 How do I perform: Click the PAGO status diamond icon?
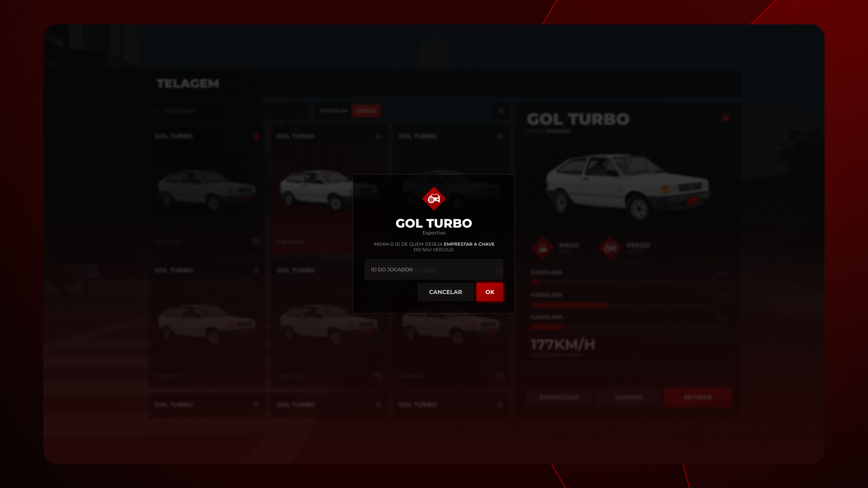pyautogui.click(x=543, y=248)
